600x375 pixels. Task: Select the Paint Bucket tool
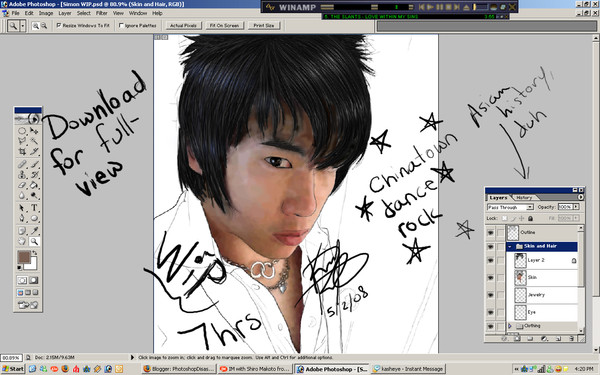[34, 185]
